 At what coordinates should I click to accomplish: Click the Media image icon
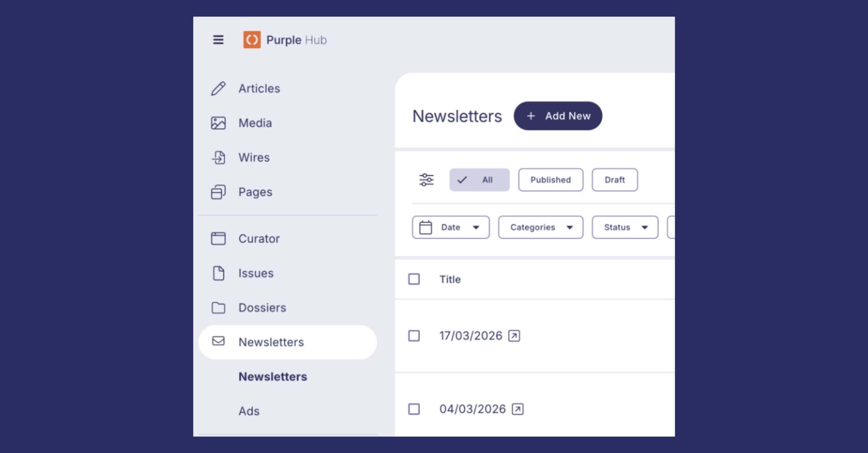pos(218,123)
